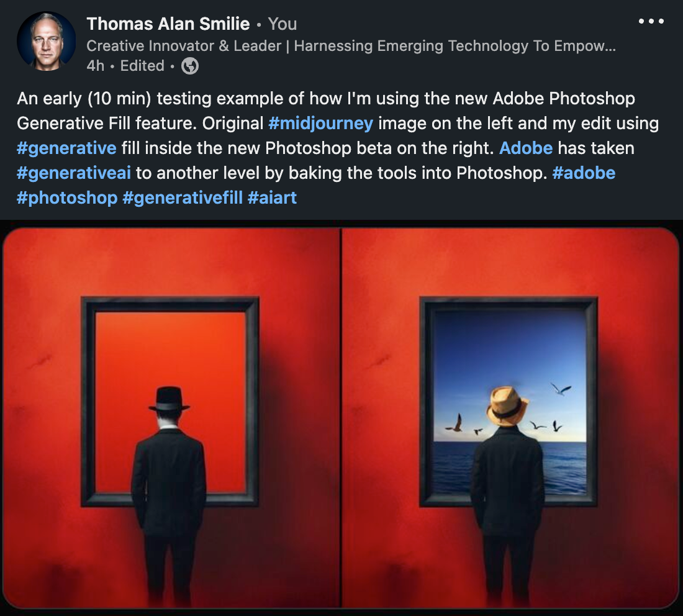The width and height of the screenshot is (683, 616).
Task: Open the #generativefill hashtag
Action: tap(183, 198)
